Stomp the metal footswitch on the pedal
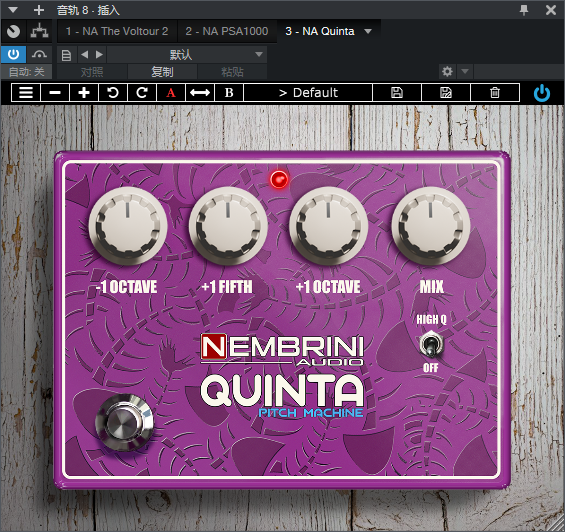Viewport: 565px width, 532px height. [124, 422]
